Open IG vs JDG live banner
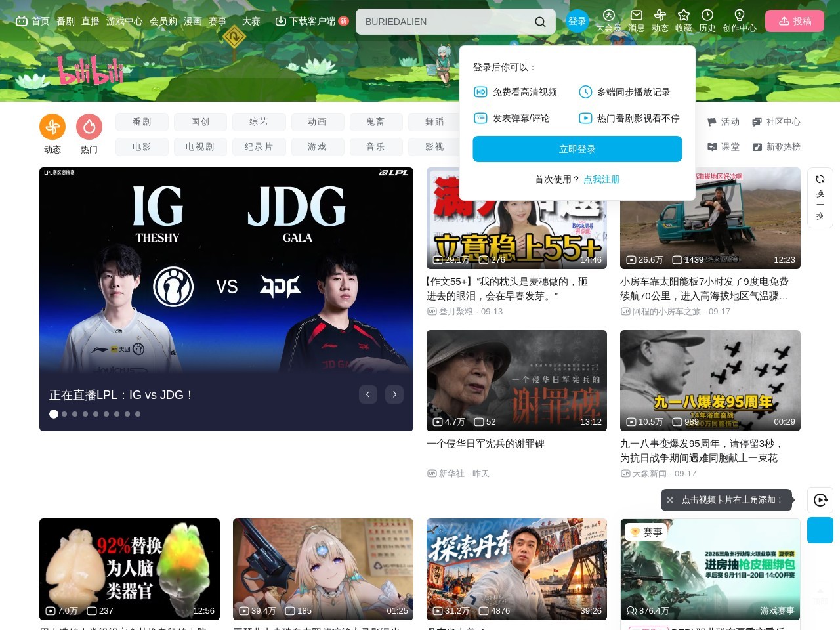The height and width of the screenshot is (630, 840). tap(226, 299)
